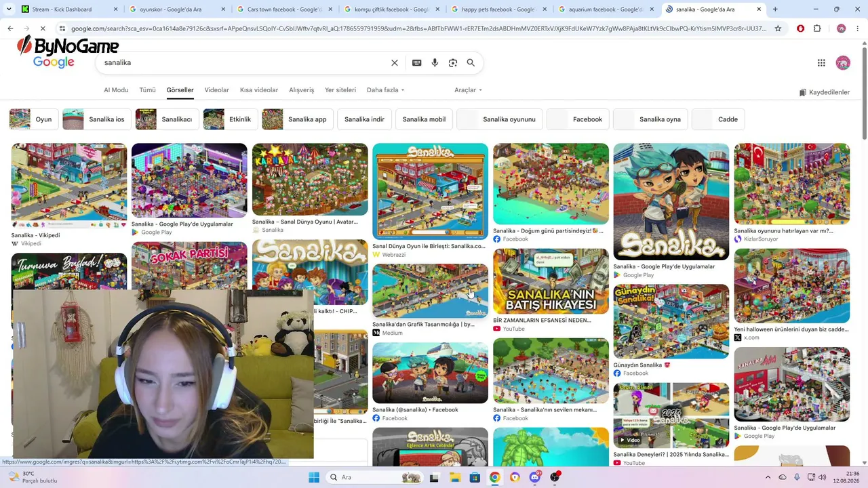
Task: Expand the Daha fazla dropdown
Action: (385, 90)
